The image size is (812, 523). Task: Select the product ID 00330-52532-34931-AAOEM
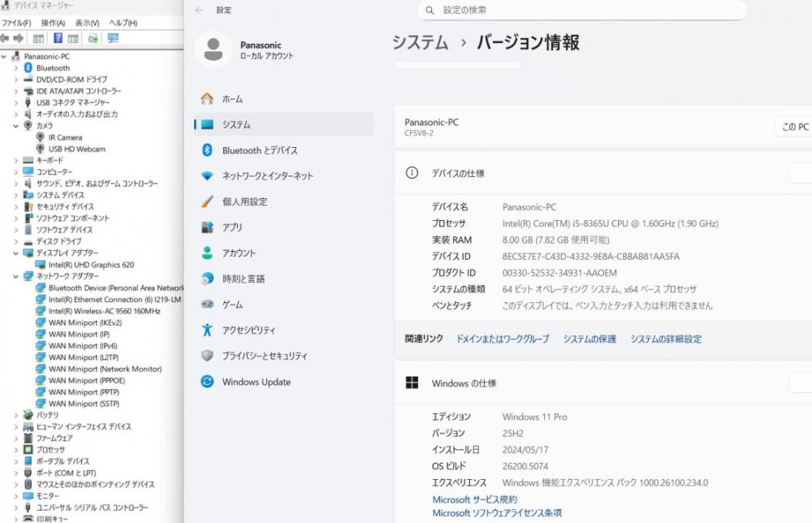click(x=559, y=273)
